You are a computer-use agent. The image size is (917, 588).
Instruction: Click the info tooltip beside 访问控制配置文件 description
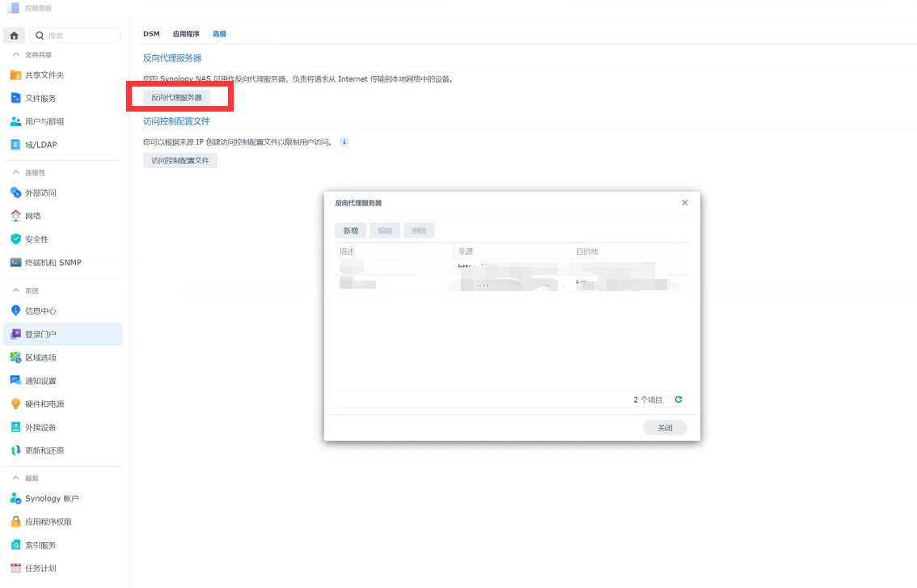pyautogui.click(x=344, y=142)
